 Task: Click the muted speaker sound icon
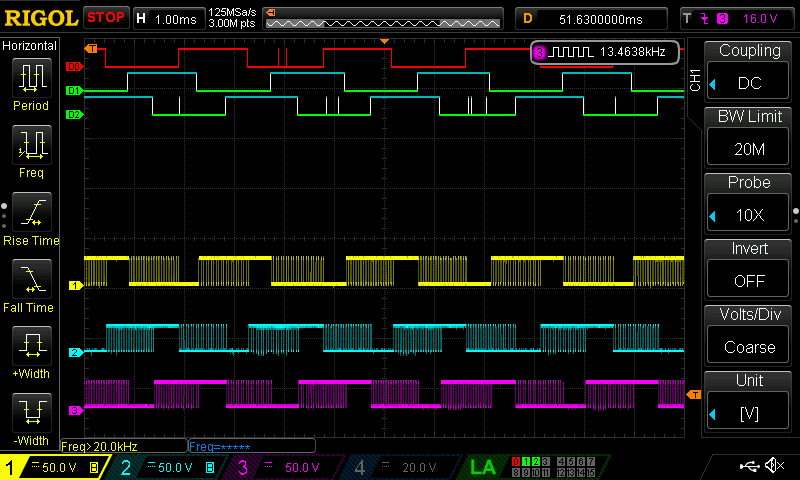pos(775,465)
